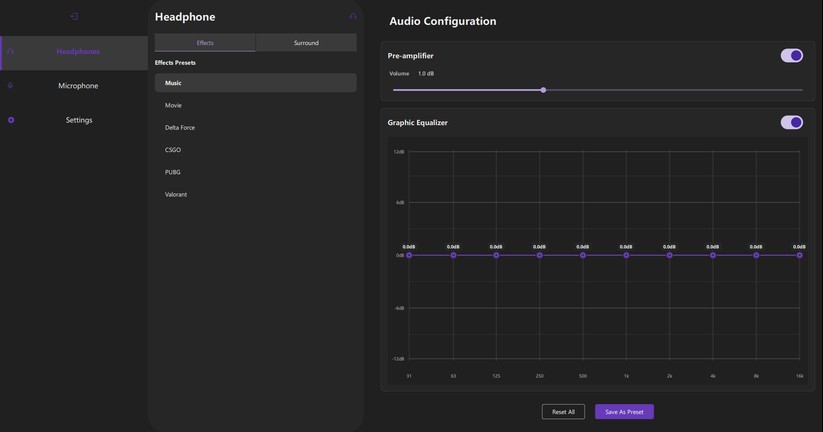
Task: Select the CSGO preset
Action: click(x=256, y=150)
